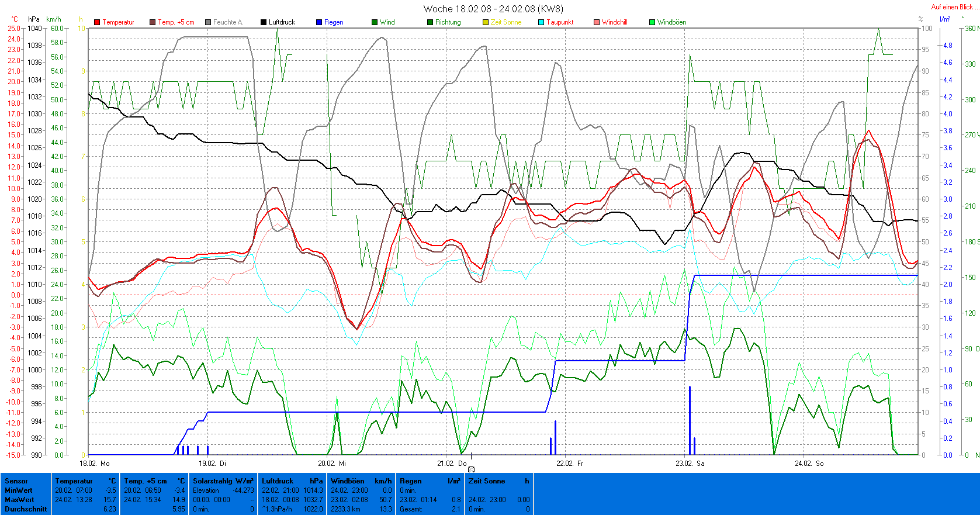Click the chart title 'Woche 18.02.08 - 24.02.08 (KW8)'
The width and height of the screenshot is (980, 515).
click(x=493, y=9)
